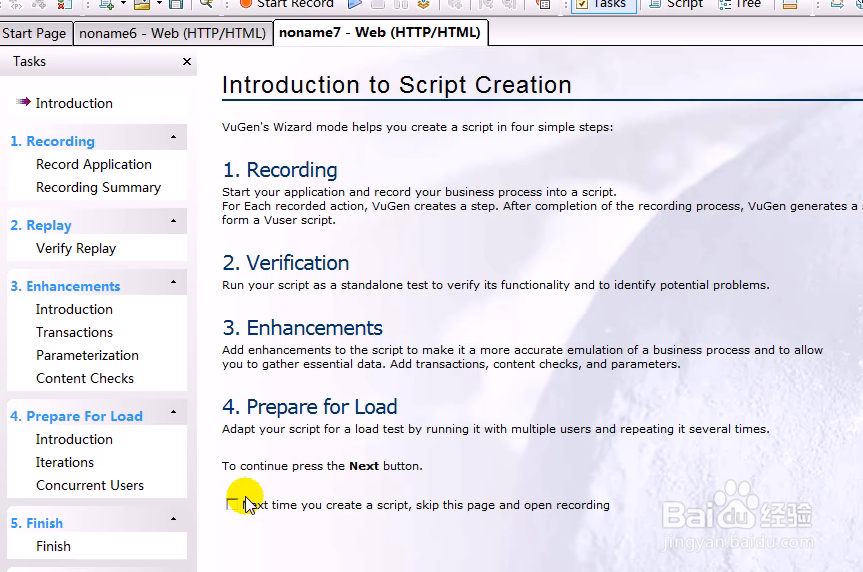Image resolution: width=863 pixels, height=572 pixels.
Task: Open Finish task under section 5
Action: tap(53, 546)
